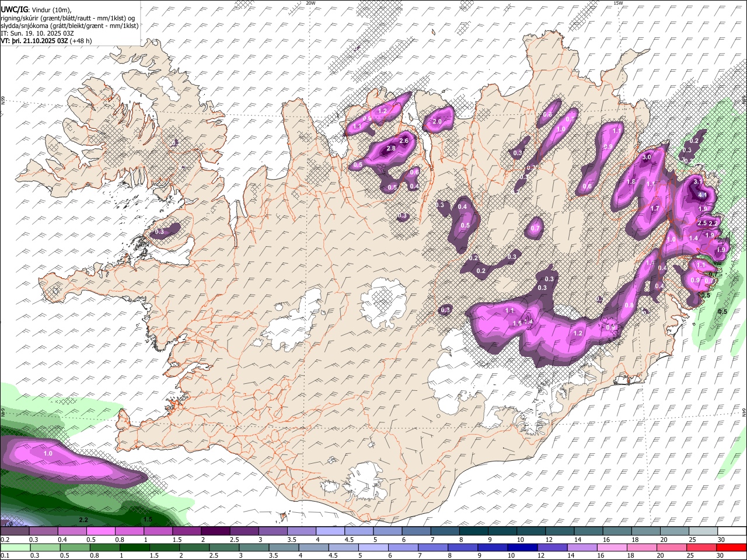
Task: Click the 1.8 snowfall value
Action: tap(631, 181)
